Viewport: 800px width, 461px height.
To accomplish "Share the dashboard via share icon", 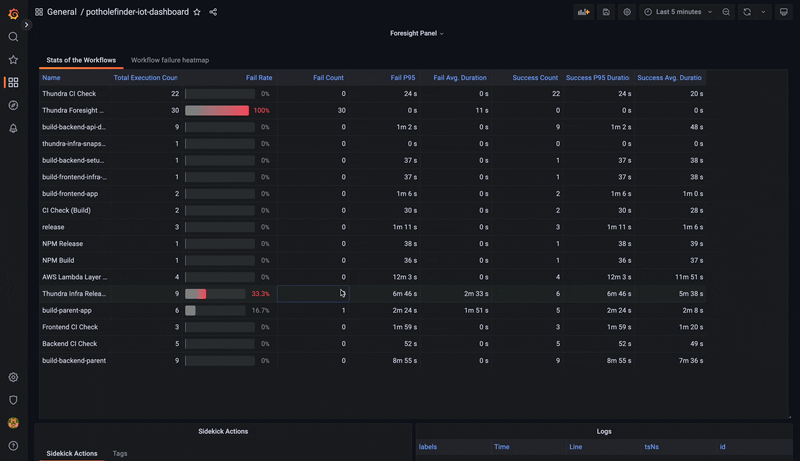I will tap(213, 12).
